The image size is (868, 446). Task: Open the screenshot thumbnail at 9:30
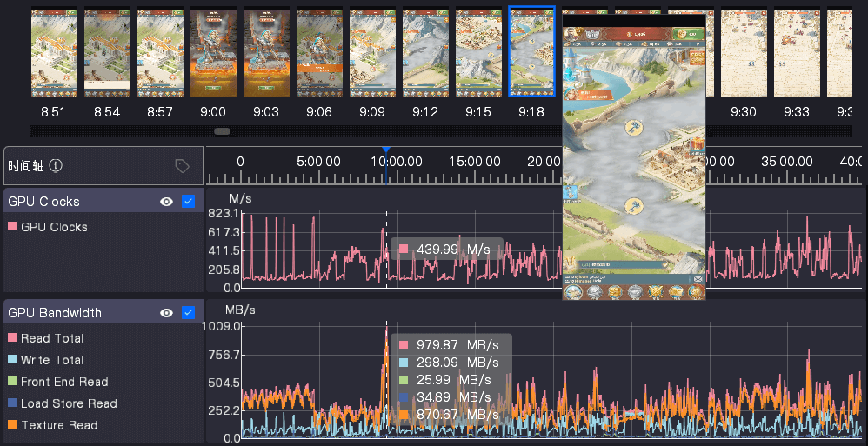(744, 52)
